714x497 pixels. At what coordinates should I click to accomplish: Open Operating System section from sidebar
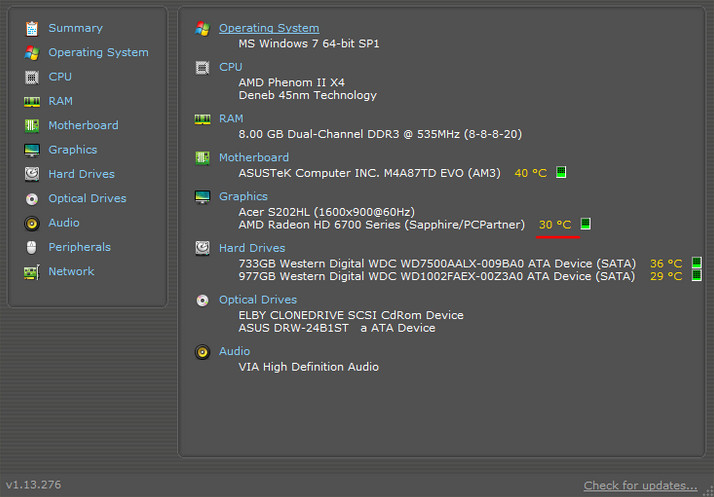click(x=98, y=52)
